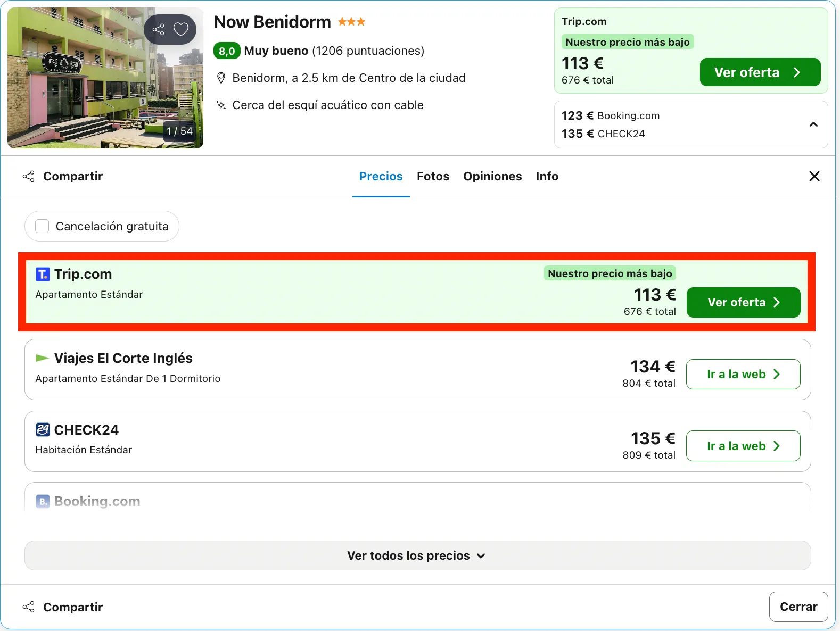
Task: Click the 804 € total text
Action: (649, 383)
